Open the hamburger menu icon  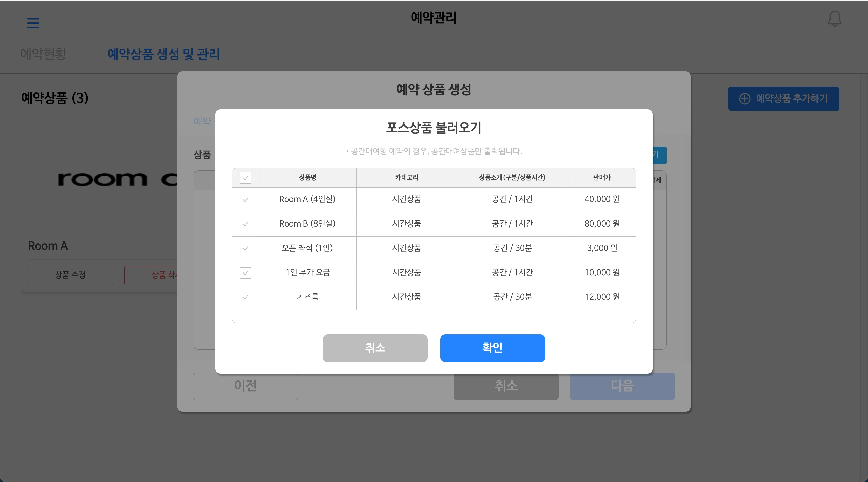point(33,23)
